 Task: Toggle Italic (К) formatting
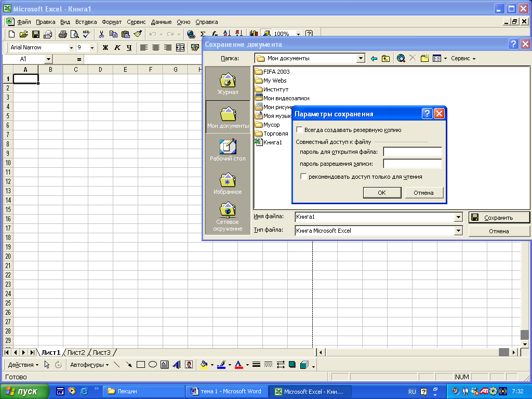(x=117, y=47)
